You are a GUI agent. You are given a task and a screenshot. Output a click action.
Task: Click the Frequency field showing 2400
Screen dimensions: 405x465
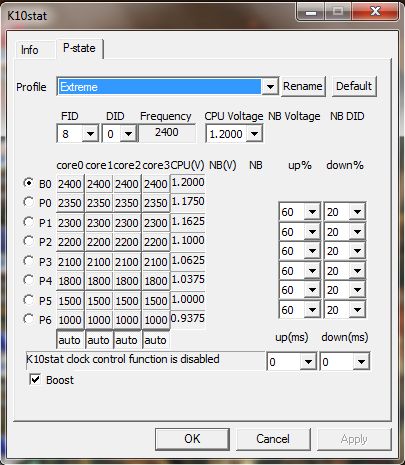(167, 133)
